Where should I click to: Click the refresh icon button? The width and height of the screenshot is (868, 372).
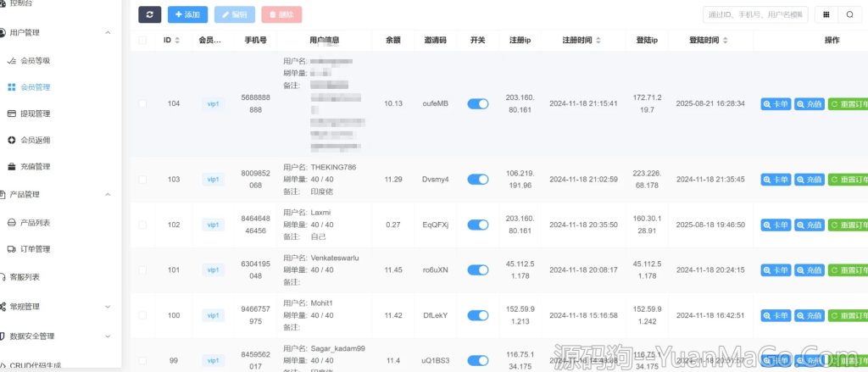tap(149, 15)
